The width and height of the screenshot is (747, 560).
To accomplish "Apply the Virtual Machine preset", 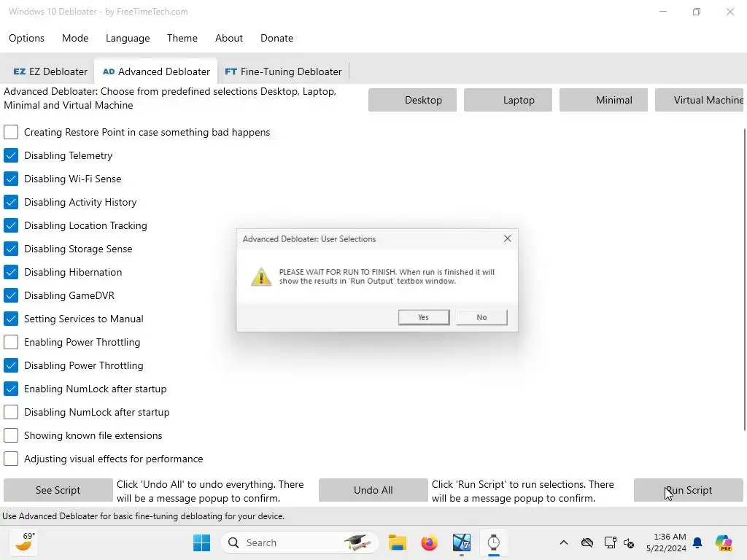I will pos(699,100).
